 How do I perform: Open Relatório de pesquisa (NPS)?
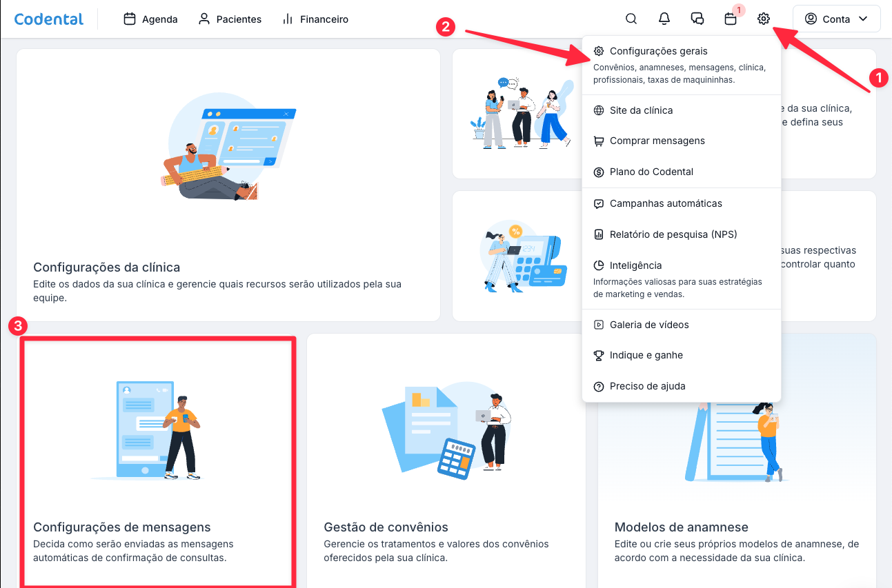tap(673, 234)
